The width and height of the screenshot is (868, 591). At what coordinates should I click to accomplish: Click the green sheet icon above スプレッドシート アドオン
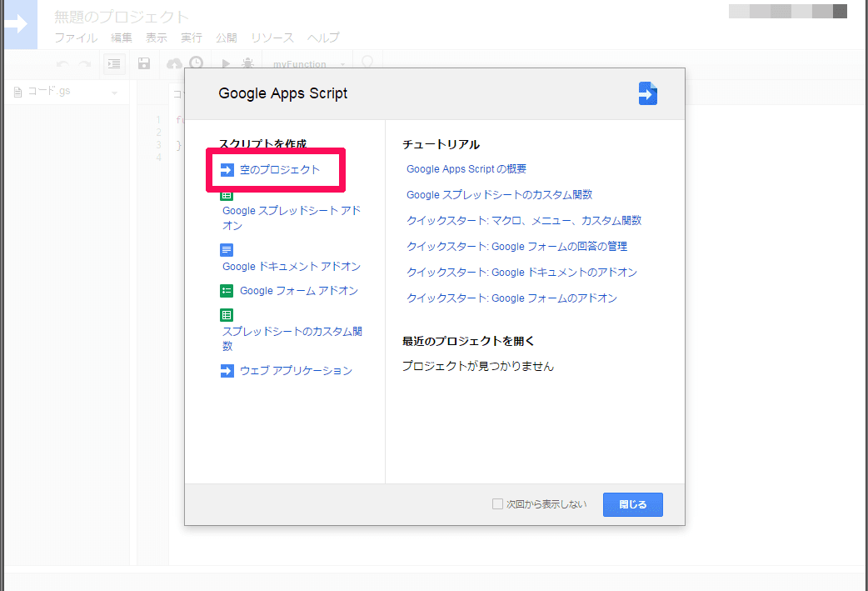click(x=227, y=196)
